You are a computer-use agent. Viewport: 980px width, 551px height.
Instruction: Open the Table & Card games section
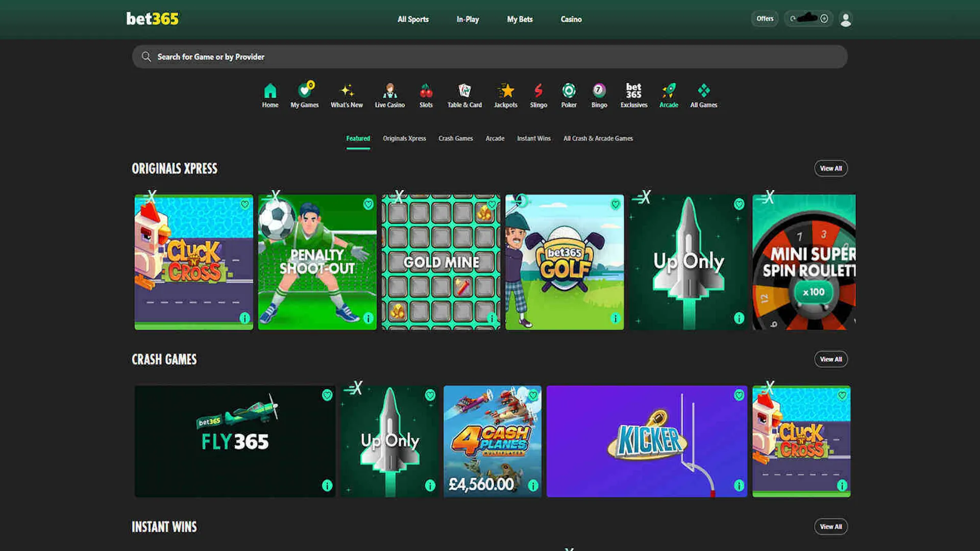coord(464,91)
